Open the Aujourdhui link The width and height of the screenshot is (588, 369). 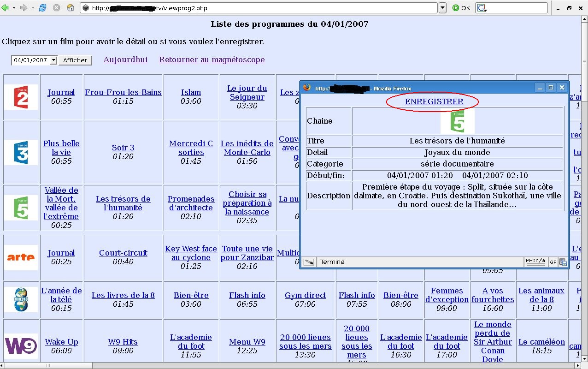pos(125,60)
